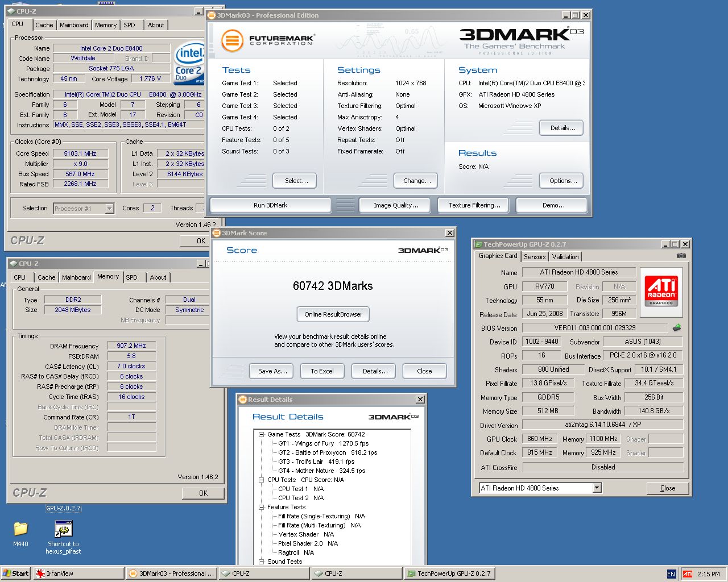
Task: Collapse the Sound Tests tree node
Action: coord(262,562)
